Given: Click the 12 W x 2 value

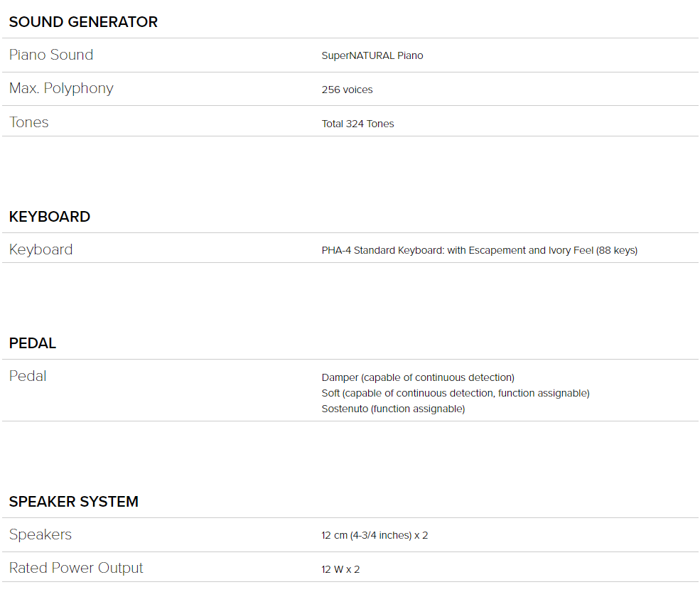Looking at the screenshot, I should point(340,570).
